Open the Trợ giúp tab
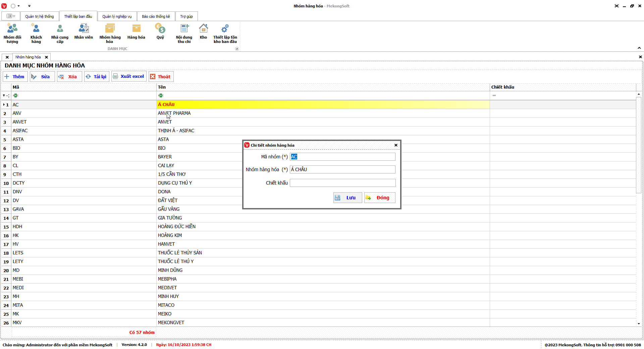The image size is (644, 349). pyautogui.click(x=186, y=16)
